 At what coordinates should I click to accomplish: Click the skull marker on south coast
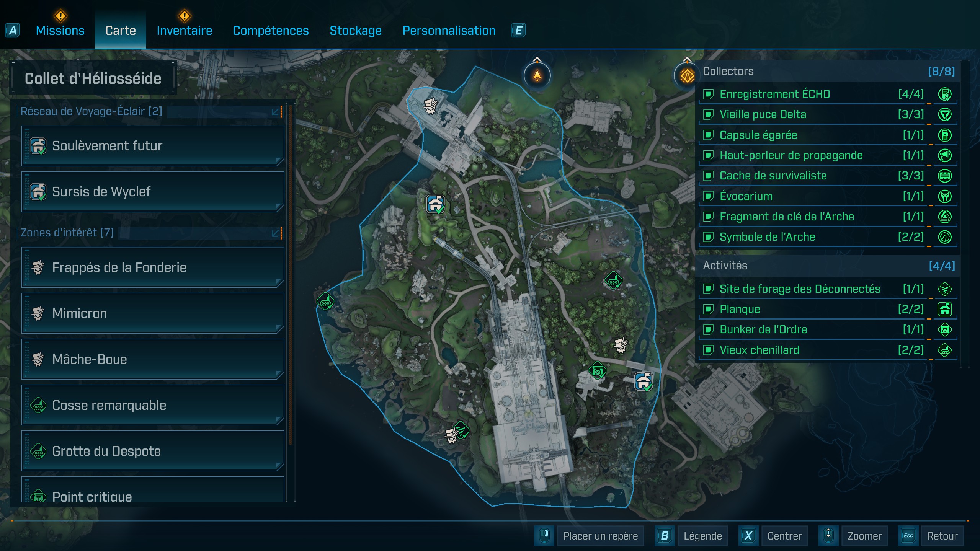pos(452,436)
